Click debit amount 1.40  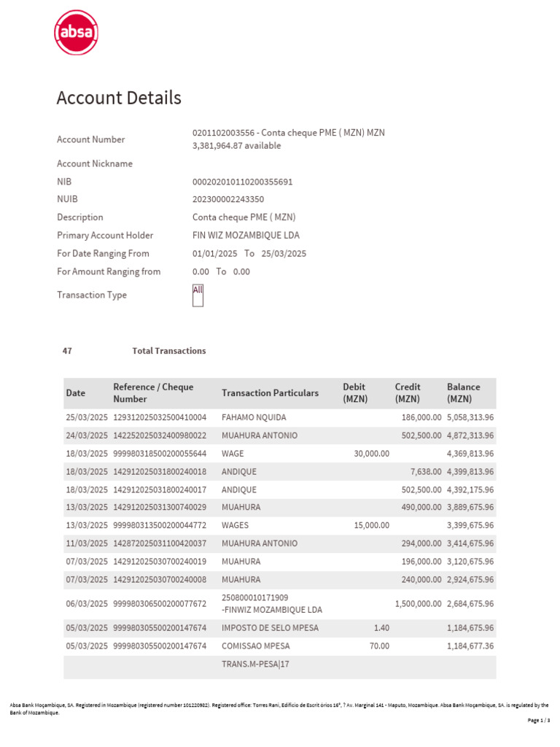pyautogui.click(x=381, y=628)
